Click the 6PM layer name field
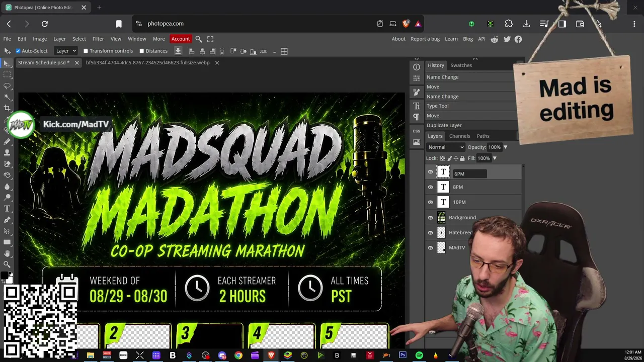The width and height of the screenshot is (644, 362). pyautogui.click(x=469, y=173)
